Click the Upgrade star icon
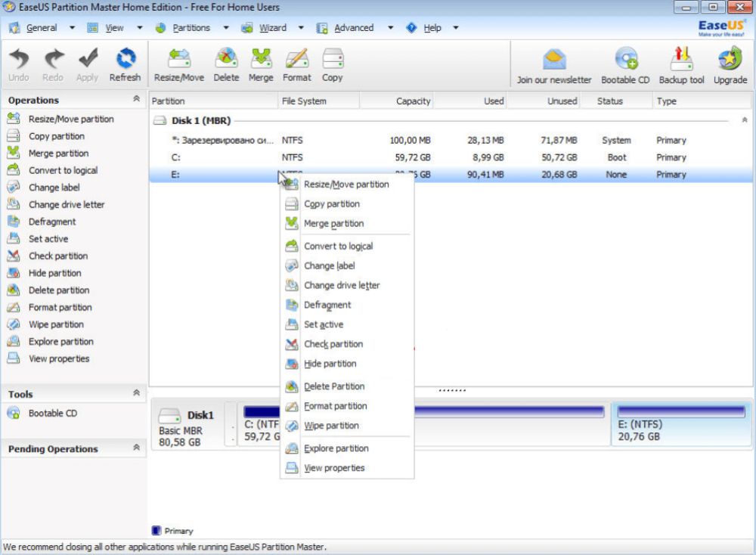Image resolution: width=756 pixels, height=555 pixels. [730, 60]
